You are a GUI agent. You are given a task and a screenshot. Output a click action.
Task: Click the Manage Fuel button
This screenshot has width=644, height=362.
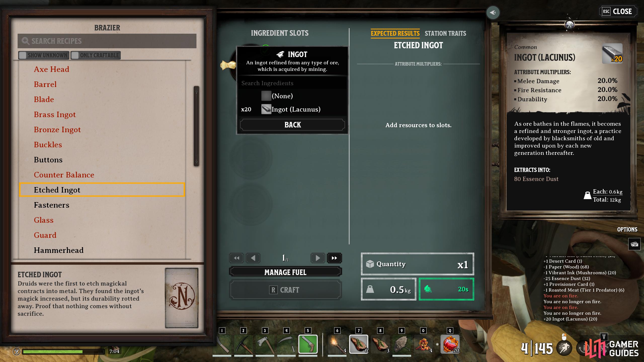click(x=285, y=271)
